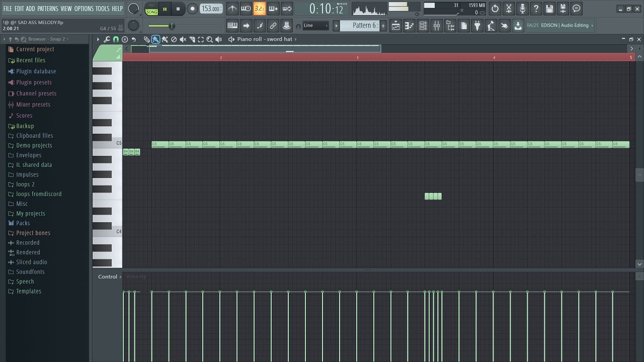Click the metronome icon
Viewport: 644px width, 362px height.
(232, 9)
